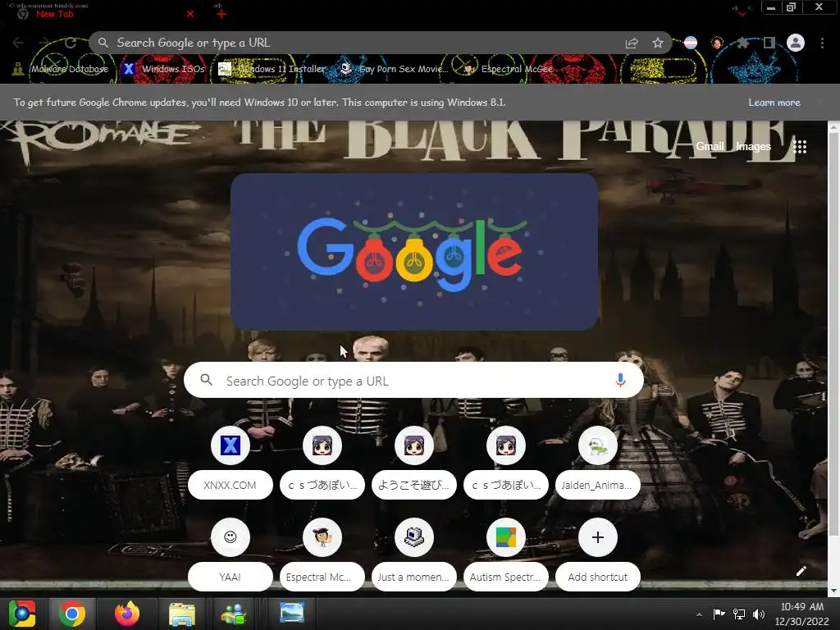The height and width of the screenshot is (630, 840).
Task: Launch Firefox from the taskbar
Action: coord(127,614)
